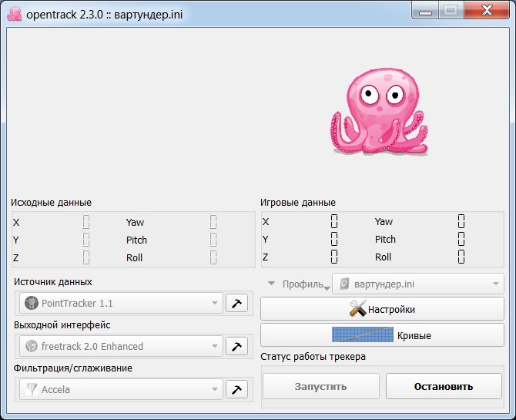The height and width of the screenshot is (420, 516).
Task: Click the Исходные данные label
Action: click(x=51, y=202)
